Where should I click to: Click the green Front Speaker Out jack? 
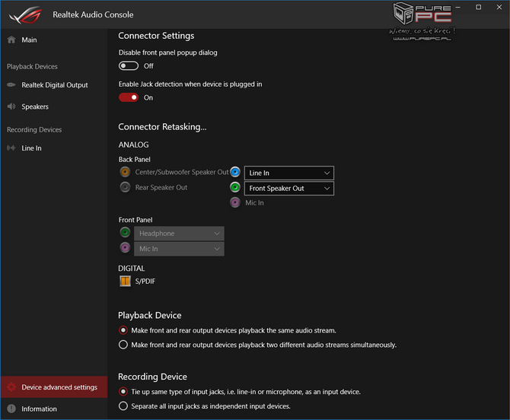tap(235, 187)
